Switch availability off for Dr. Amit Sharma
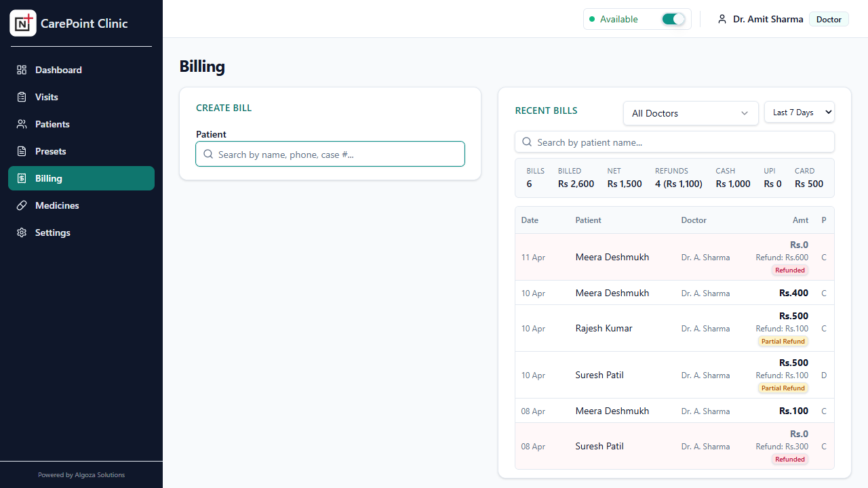This screenshot has height=488, width=868. click(673, 19)
